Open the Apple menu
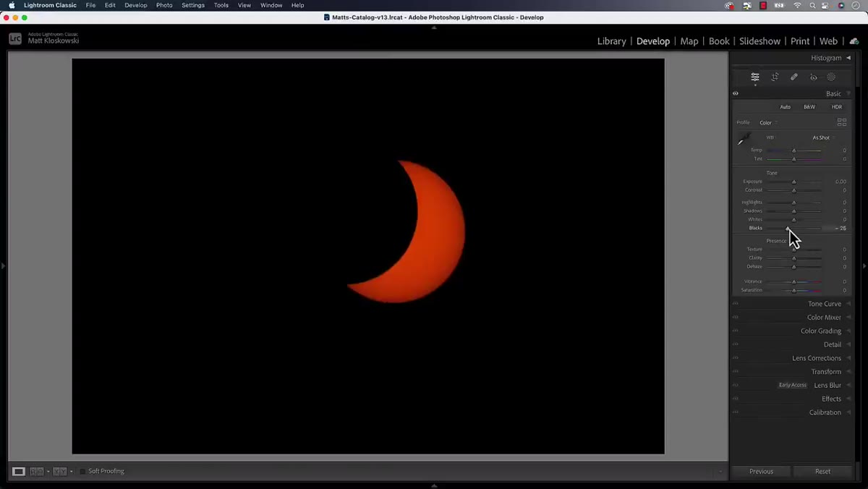 pyautogui.click(x=12, y=5)
